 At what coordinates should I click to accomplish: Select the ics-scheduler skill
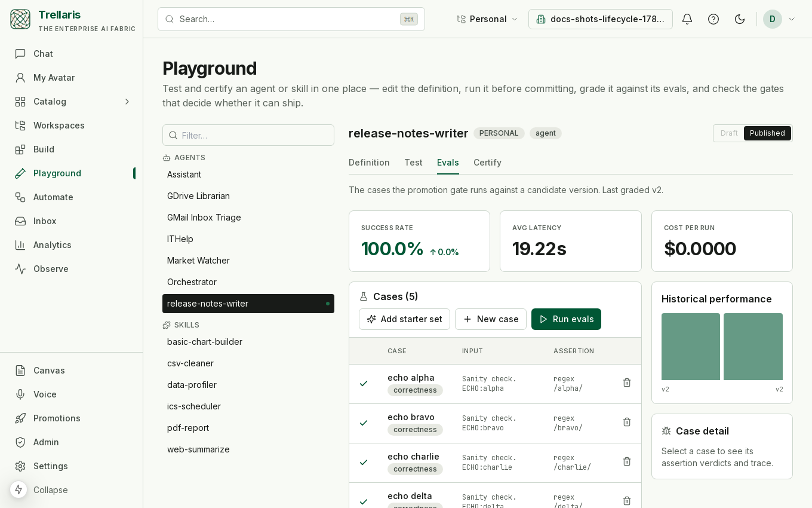click(x=248, y=406)
